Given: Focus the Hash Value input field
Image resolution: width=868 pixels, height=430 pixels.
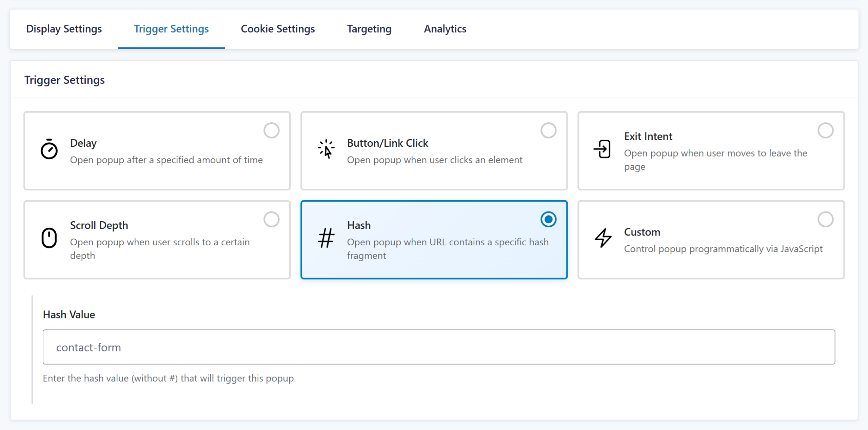Looking at the screenshot, I should [x=439, y=347].
